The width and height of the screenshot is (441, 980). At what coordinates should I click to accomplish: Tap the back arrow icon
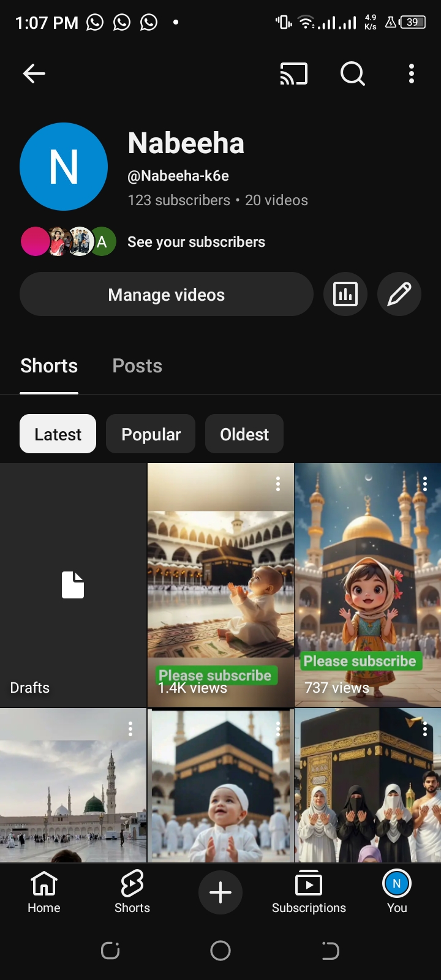point(34,73)
